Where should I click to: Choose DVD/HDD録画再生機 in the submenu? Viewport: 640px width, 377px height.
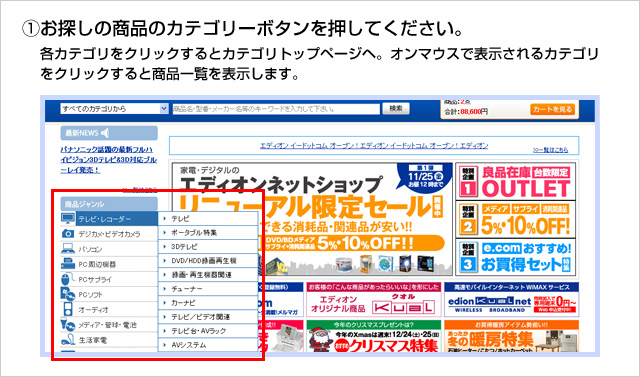[208, 260]
